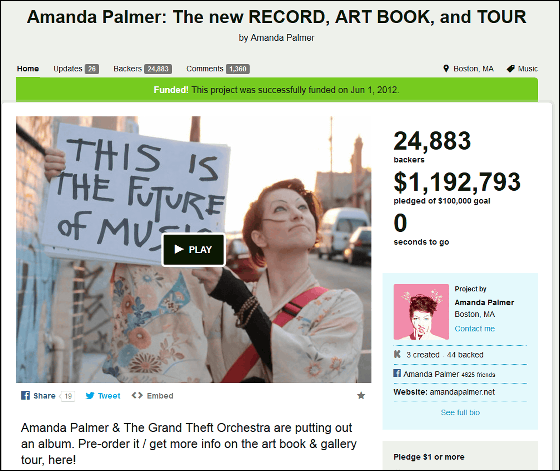Click the tag icon beside Music
Viewport: 560px width, 471px height.
[510, 69]
